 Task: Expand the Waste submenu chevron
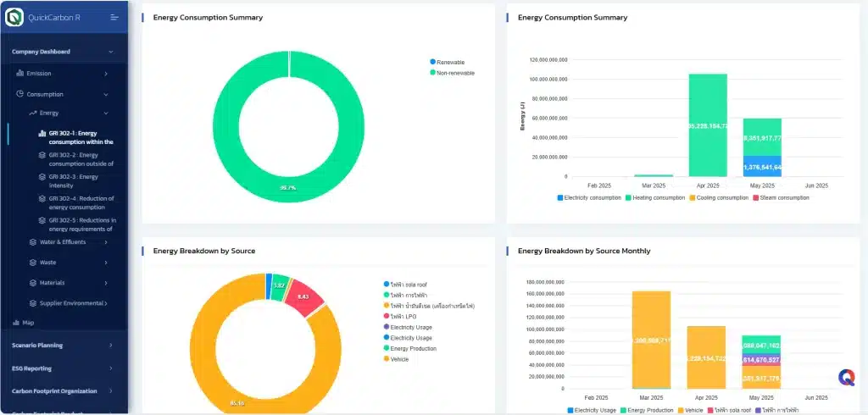click(106, 263)
